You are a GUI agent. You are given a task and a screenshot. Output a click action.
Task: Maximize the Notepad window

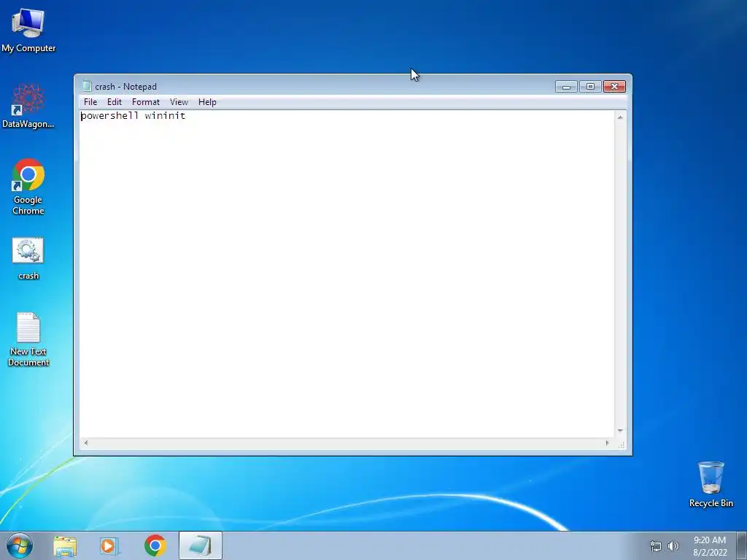590,87
